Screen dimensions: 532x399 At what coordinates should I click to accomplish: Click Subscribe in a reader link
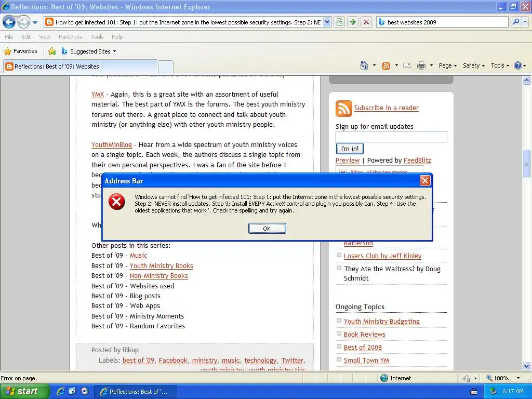pos(386,108)
